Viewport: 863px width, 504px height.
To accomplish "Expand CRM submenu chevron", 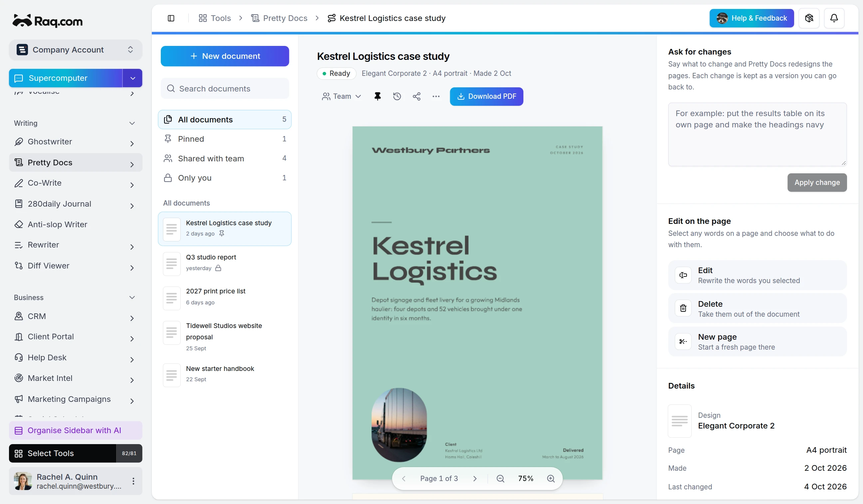I will [132, 318].
